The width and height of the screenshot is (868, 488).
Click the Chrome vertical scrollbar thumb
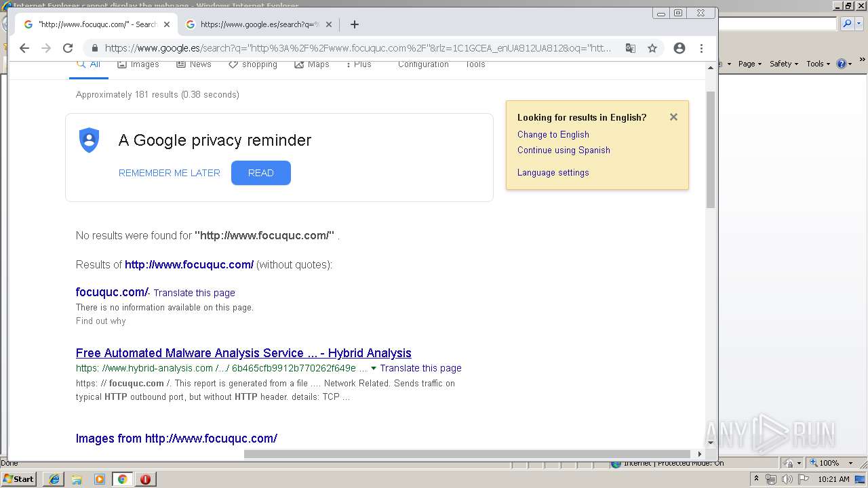pos(711,149)
